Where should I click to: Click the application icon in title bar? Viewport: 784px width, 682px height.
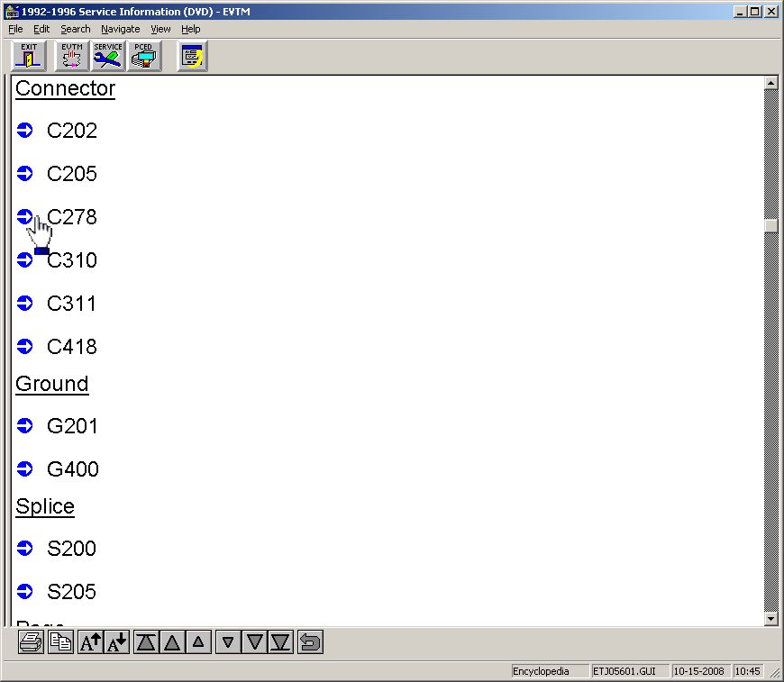[x=12, y=11]
